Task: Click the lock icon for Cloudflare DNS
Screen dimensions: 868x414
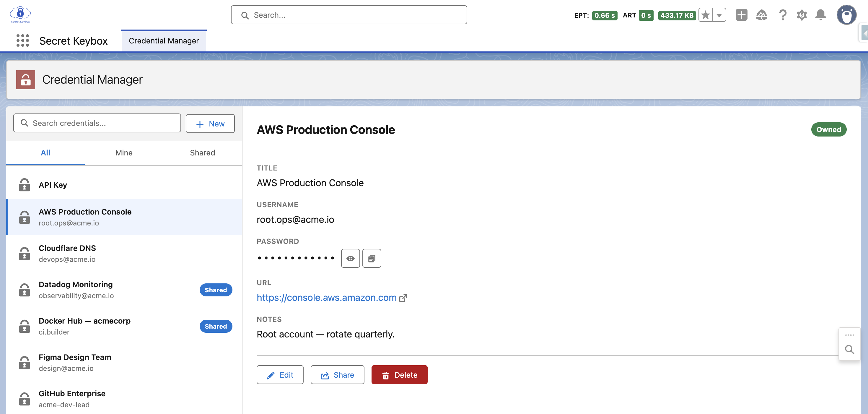Action: pyautogui.click(x=24, y=253)
